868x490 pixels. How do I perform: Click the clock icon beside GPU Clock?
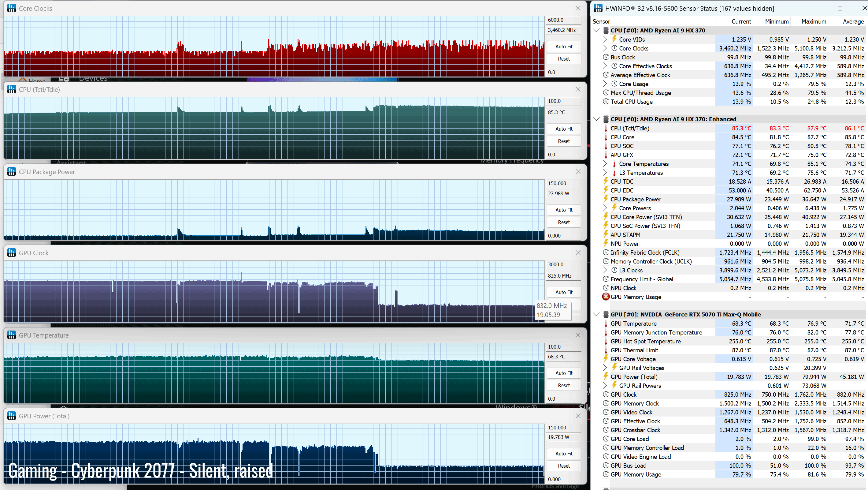[x=606, y=394]
